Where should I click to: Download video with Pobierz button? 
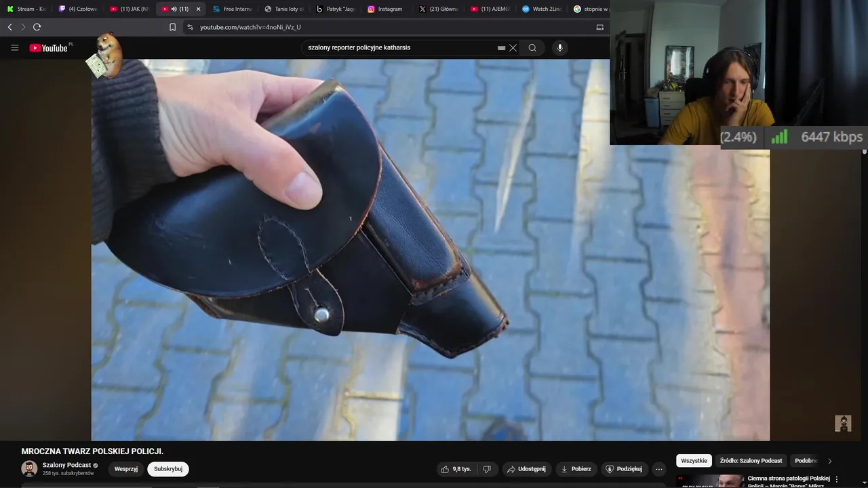coord(575,469)
